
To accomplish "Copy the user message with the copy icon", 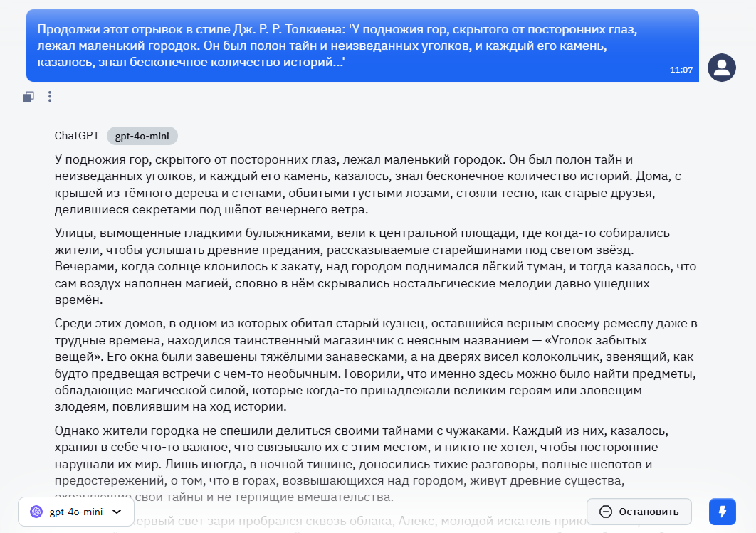I will coord(28,97).
